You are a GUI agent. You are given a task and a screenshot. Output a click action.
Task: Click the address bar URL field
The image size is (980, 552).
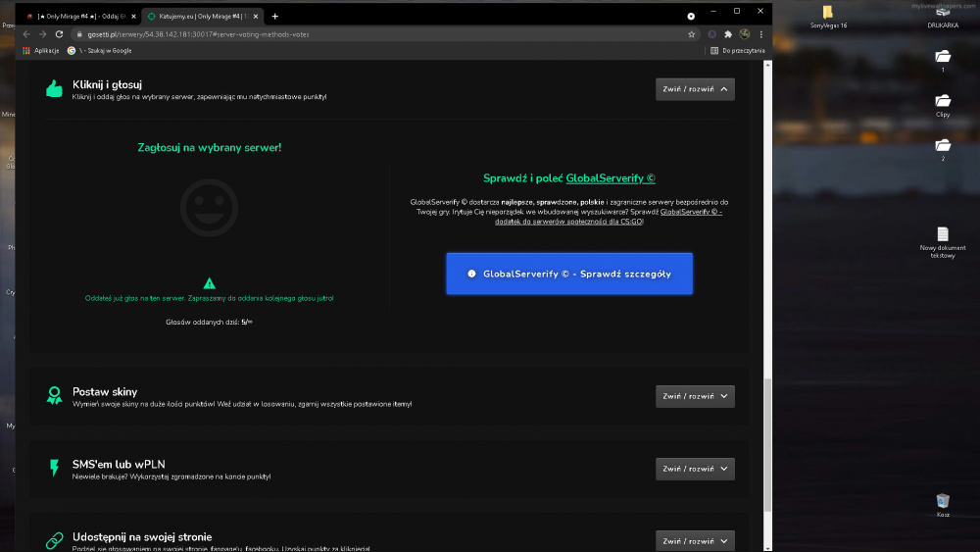point(381,34)
